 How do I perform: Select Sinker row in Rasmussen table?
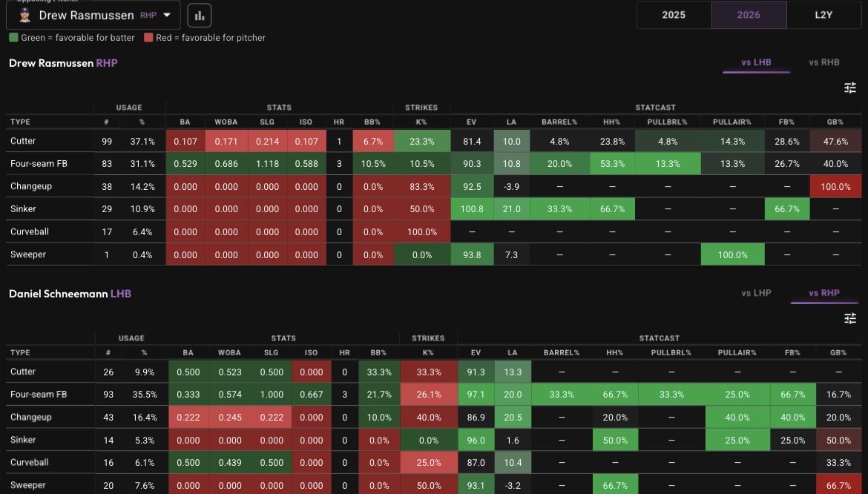tap(434, 209)
